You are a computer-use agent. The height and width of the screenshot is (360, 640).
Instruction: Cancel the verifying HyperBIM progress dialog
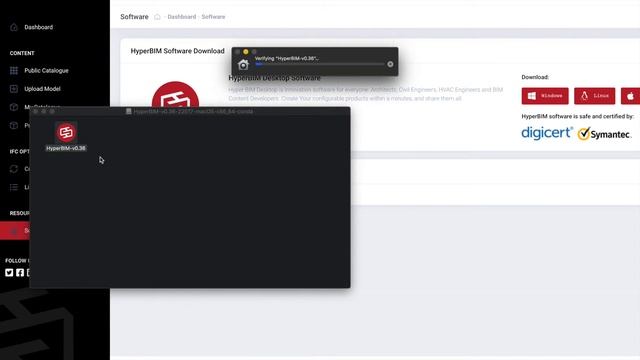point(390,64)
